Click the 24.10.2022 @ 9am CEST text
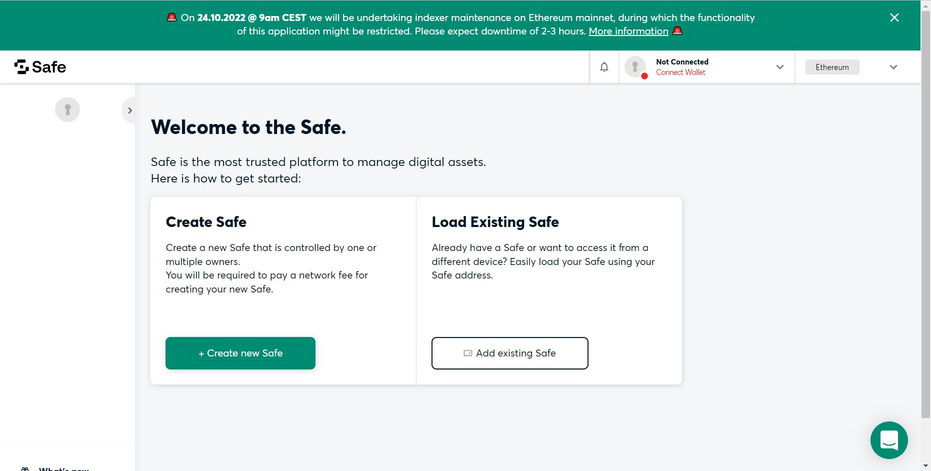This screenshot has width=931, height=471. click(x=252, y=18)
